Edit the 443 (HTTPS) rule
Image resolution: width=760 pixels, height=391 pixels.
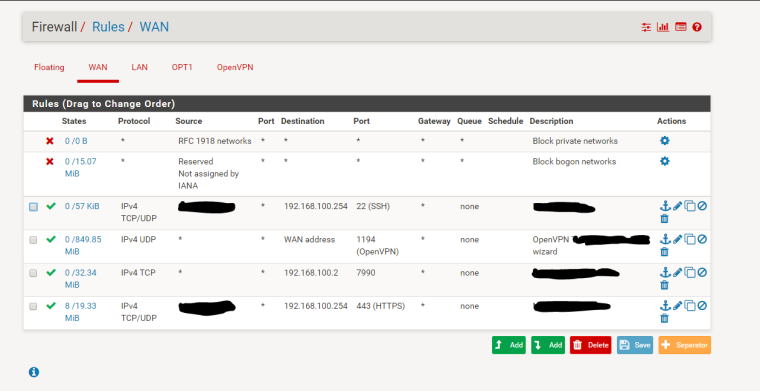[x=677, y=306]
